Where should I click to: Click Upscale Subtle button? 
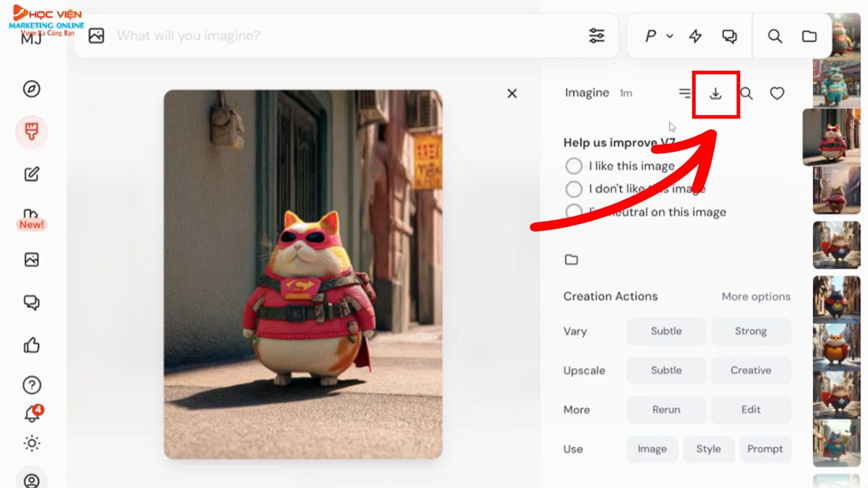[x=666, y=370]
